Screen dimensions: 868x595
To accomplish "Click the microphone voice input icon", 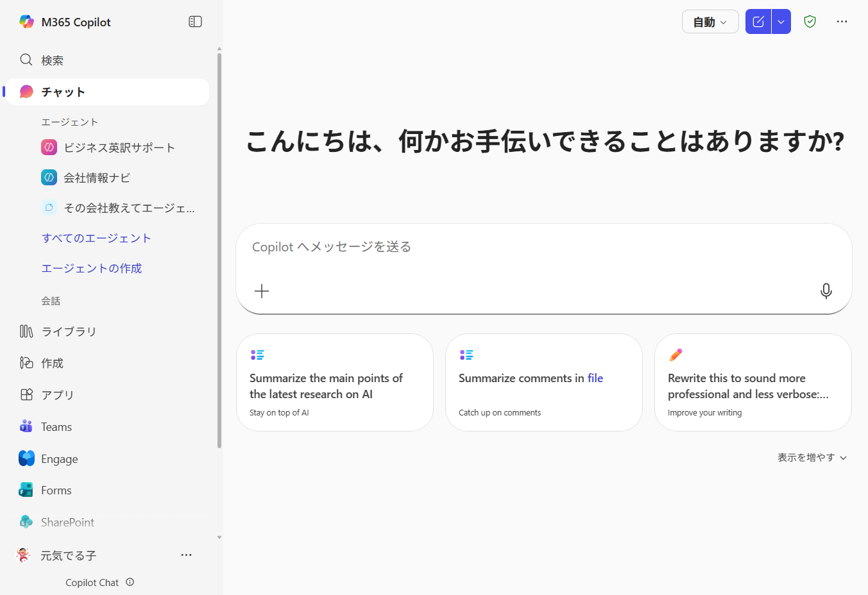I will click(826, 291).
